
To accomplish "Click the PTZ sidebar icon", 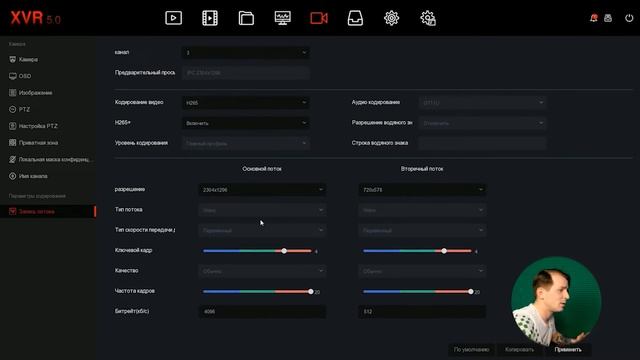I will (13, 109).
